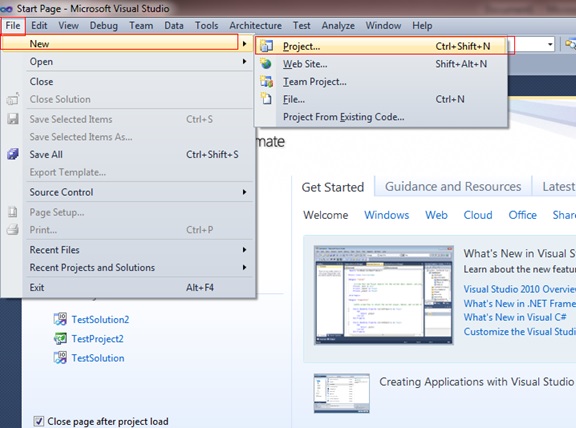This screenshot has width=576, height=428.
Task: Choose Web Site... menu entry
Action: pyautogui.click(x=382, y=64)
